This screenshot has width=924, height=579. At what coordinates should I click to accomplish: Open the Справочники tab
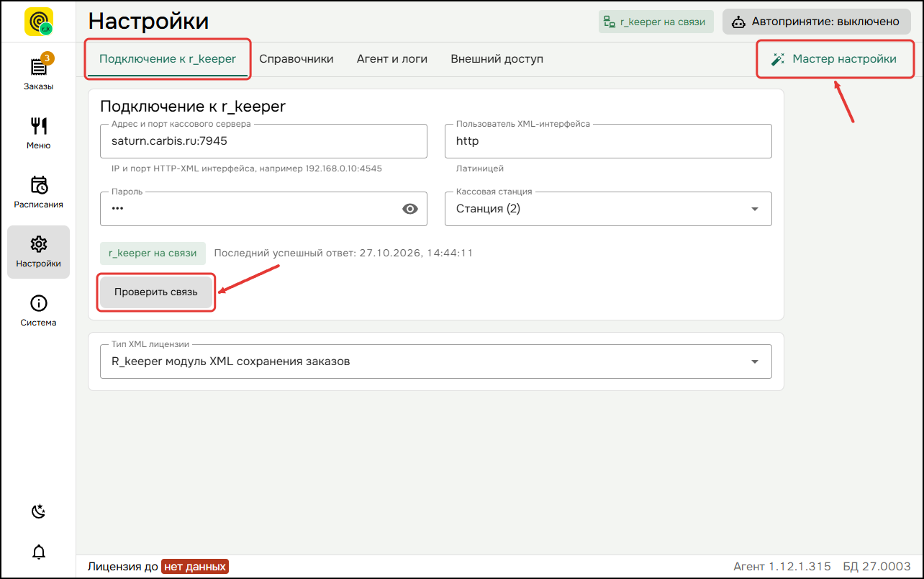click(296, 59)
